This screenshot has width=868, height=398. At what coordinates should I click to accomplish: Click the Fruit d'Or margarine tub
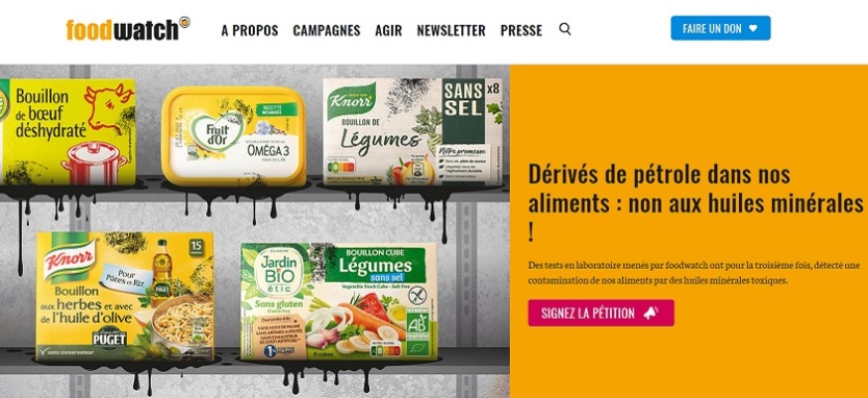pyautogui.click(x=233, y=135)
